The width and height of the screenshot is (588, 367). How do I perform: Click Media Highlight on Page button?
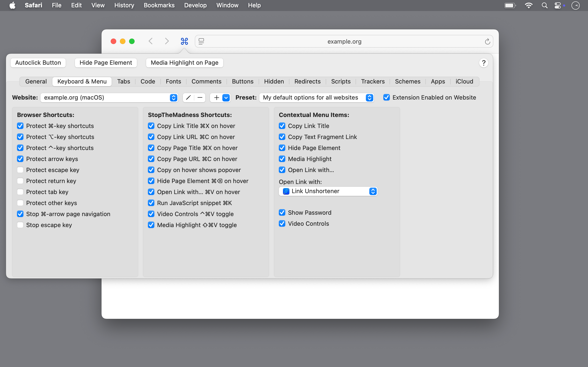[x=184, y=63]
